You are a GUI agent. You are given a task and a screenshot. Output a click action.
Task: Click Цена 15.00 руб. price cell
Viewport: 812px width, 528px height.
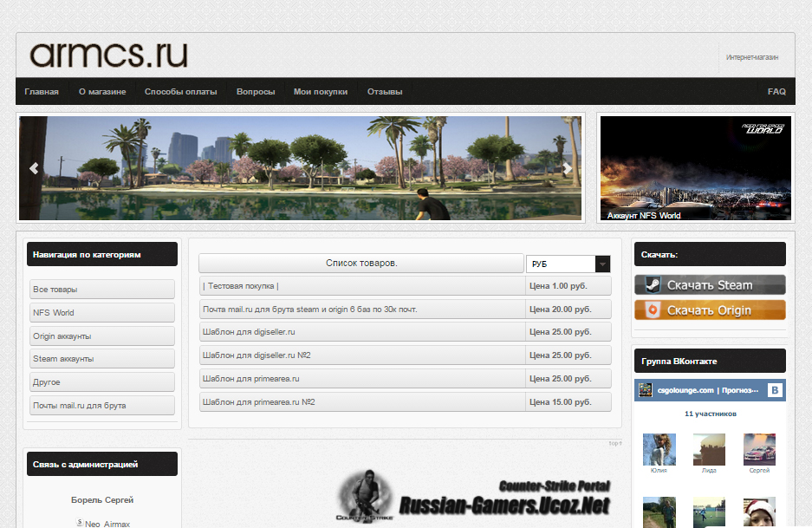click(568, 402)
